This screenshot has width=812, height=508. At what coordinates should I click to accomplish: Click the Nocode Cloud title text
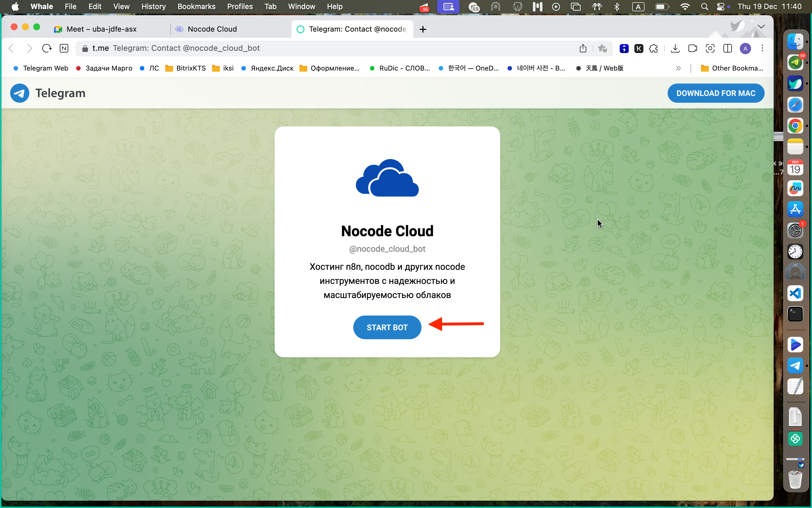pos(387,231)
